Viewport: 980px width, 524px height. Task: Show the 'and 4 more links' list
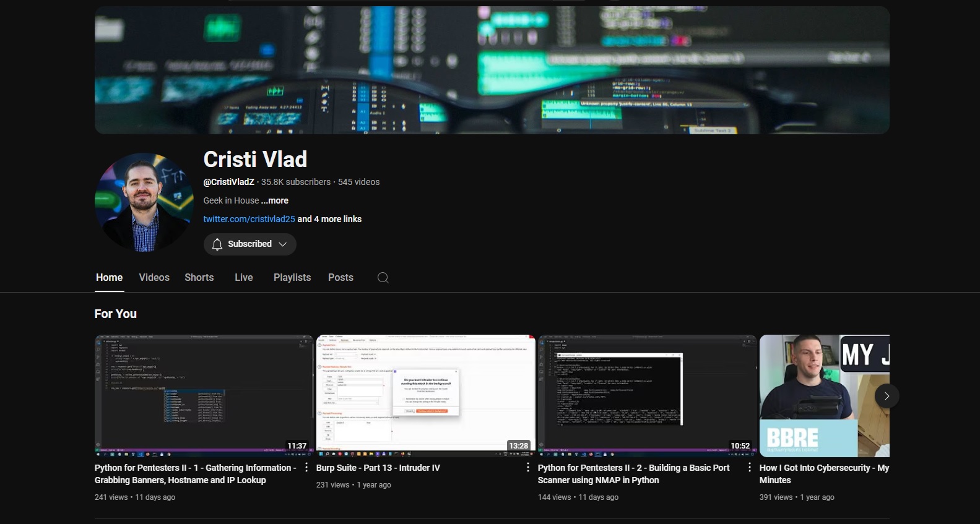click(x=329, y=219)
